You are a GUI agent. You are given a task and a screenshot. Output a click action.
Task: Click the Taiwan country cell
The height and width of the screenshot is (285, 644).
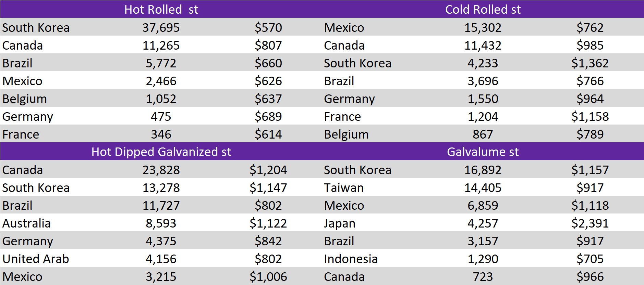344,188
